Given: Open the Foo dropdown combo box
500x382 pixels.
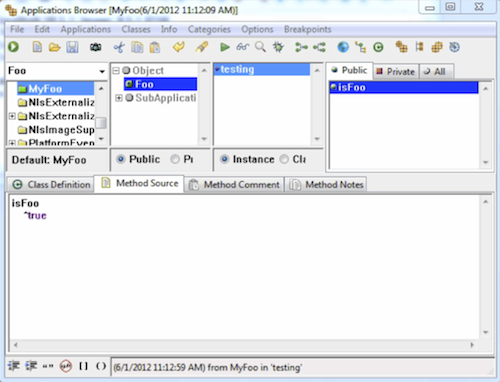Looking at the screenshot, I should coord(102,71).
